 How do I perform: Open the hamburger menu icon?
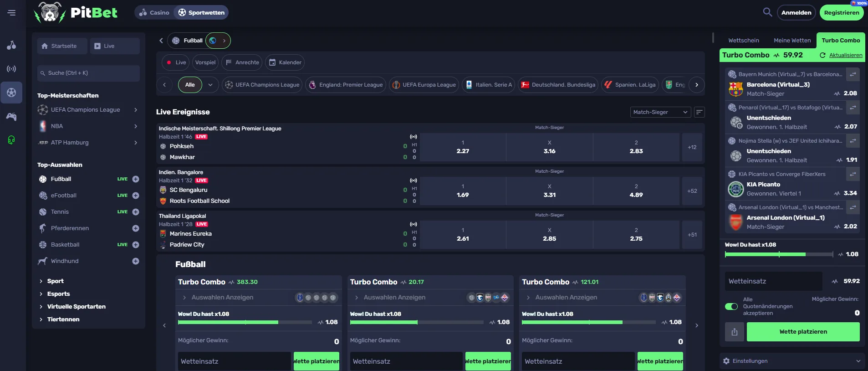(11, 13)
